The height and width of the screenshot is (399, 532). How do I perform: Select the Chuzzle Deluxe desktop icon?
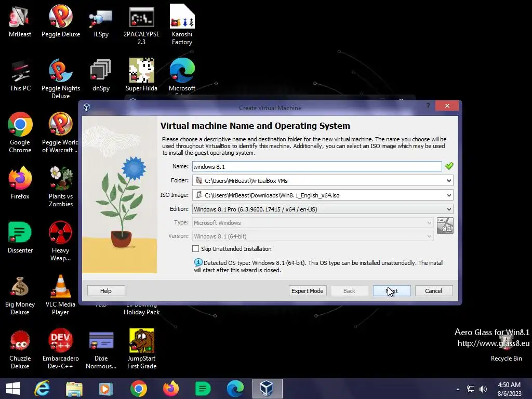(x=20, y=349)
